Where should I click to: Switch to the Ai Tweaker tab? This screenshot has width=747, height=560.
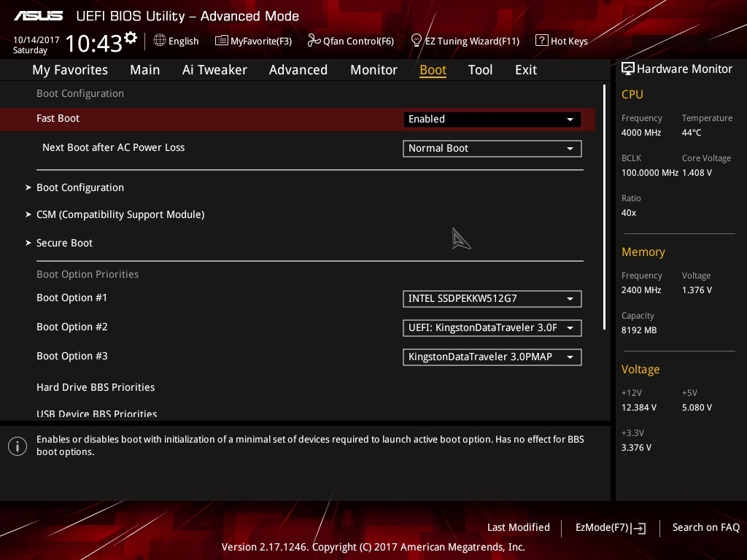[214, 70]
